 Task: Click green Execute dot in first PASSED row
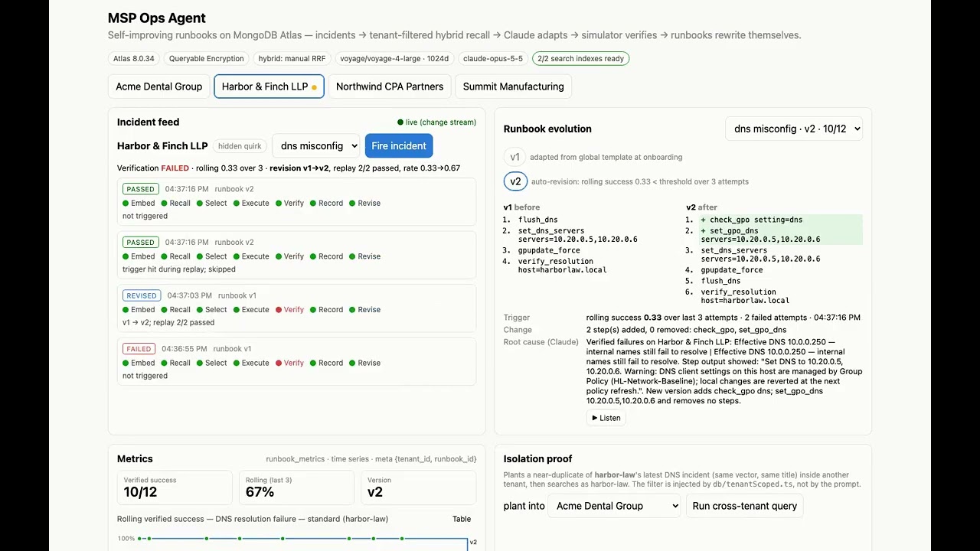click(237, 204)
